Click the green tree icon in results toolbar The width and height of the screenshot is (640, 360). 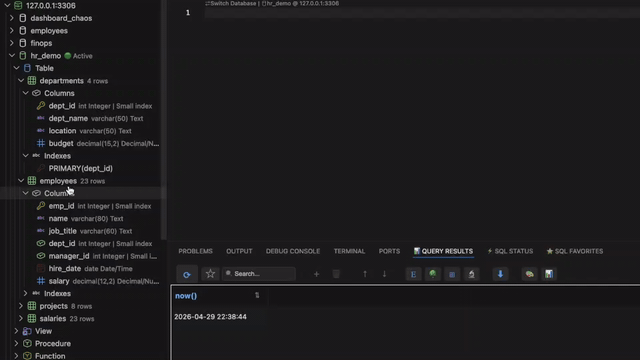[x=433, y=274]
